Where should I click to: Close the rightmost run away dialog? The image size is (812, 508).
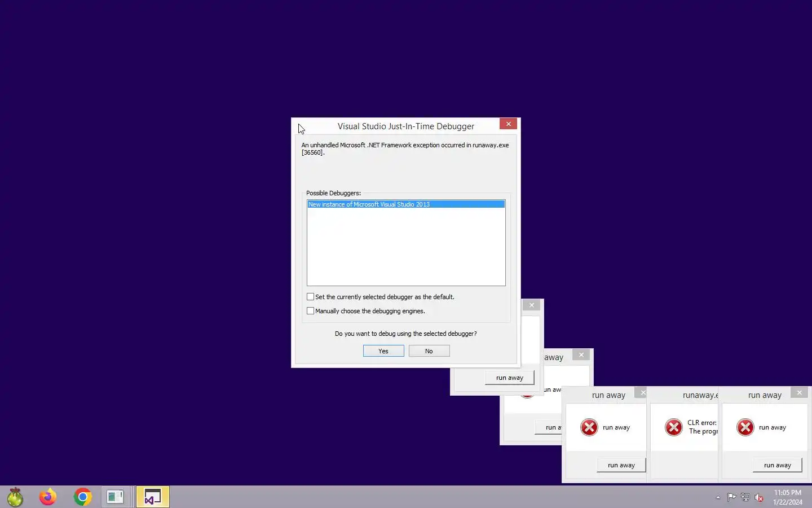pos(799,393)
